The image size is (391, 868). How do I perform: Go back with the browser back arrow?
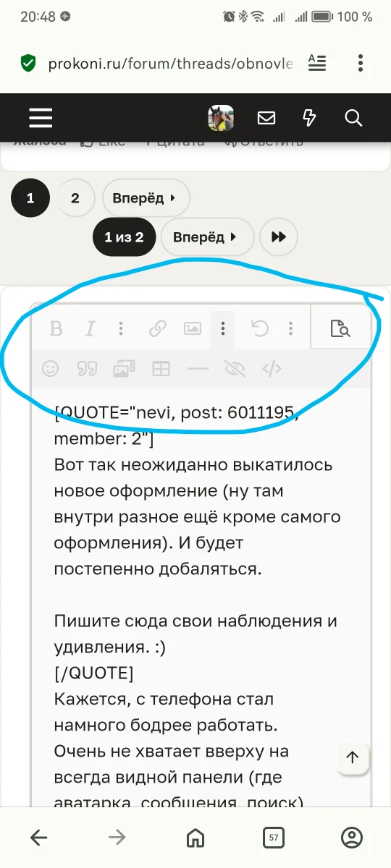click(38, 838)
